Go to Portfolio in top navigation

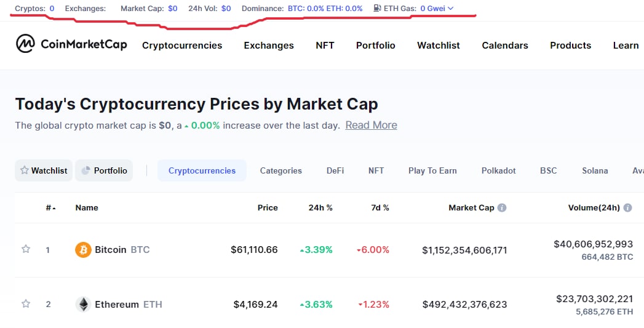(x=375, y=45)
